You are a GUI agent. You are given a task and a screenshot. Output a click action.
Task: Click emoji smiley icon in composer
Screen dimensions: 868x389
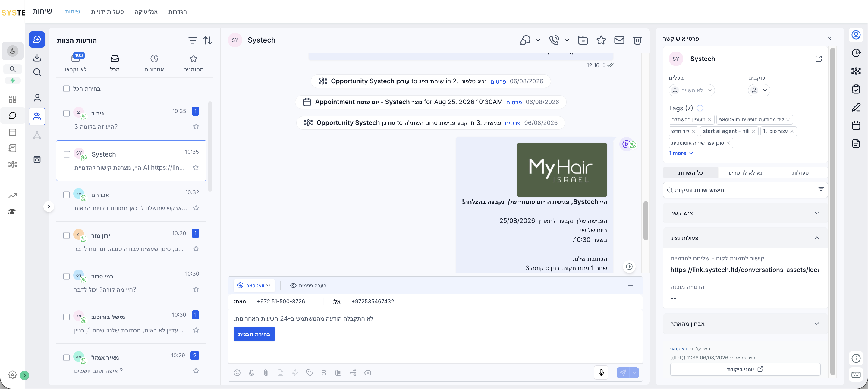click(x=237, y=372)
